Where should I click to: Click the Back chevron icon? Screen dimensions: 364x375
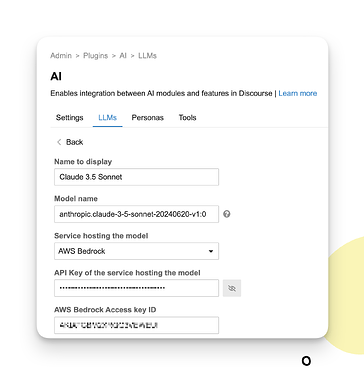59,142
